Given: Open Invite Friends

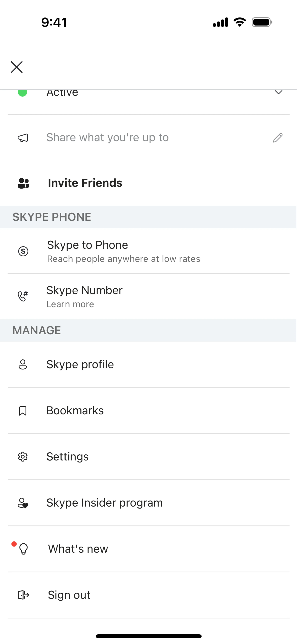Looking at the screenshot, I should coord(85,183).
